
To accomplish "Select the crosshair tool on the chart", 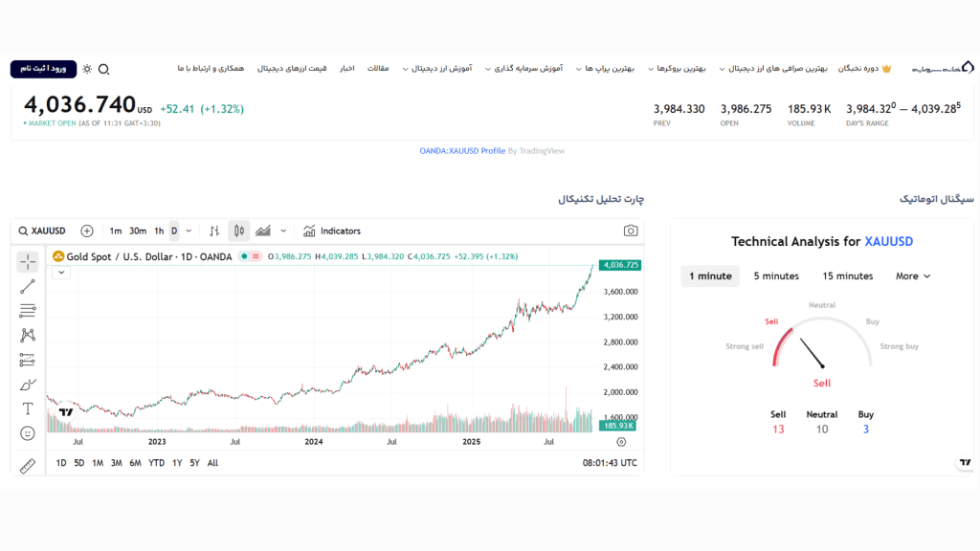I will [x=28, y=260].
